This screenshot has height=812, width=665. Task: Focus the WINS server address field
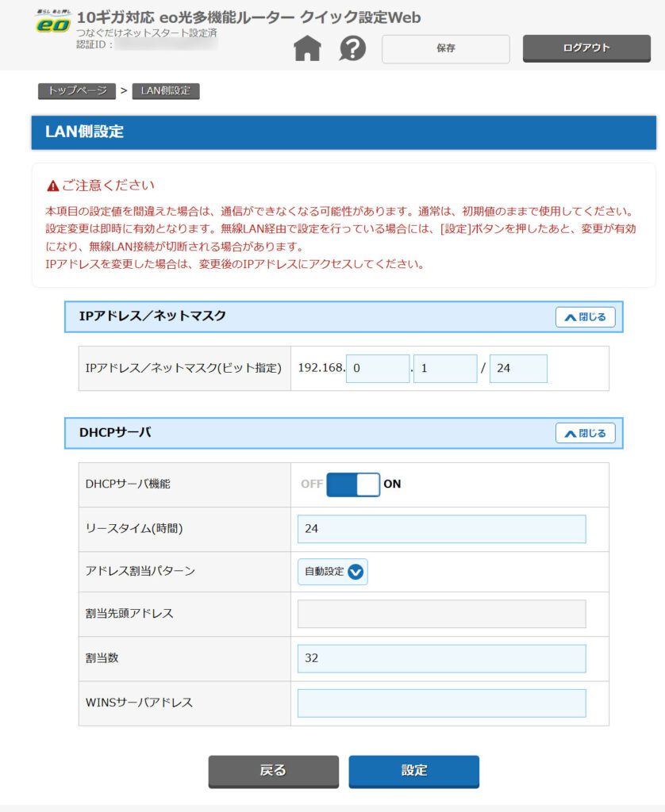[441, 703]
